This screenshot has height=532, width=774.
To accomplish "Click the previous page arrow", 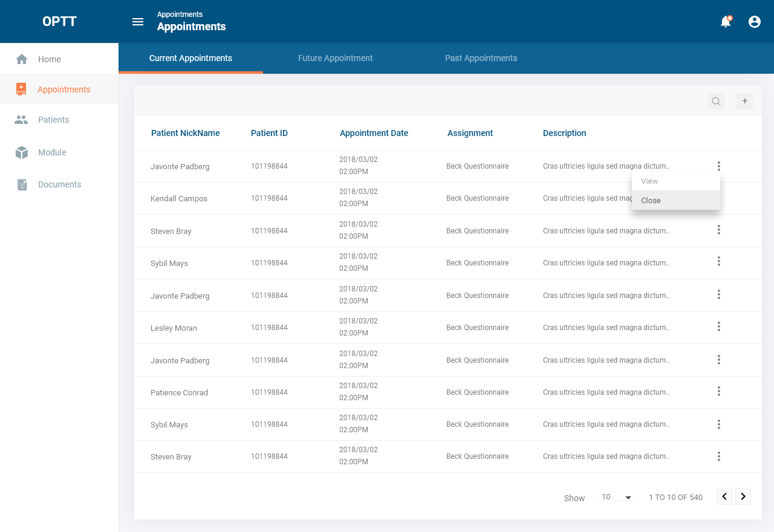I will pyautogui.click(x=724, y=496).
